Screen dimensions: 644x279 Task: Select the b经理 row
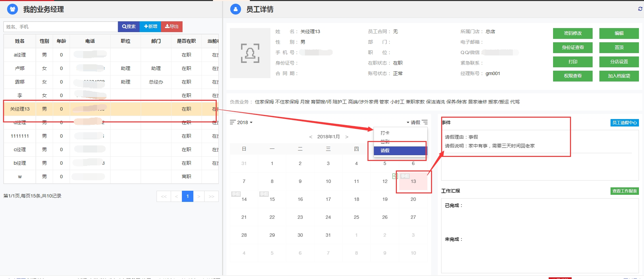pyautogui.click(x=111, y=163)
